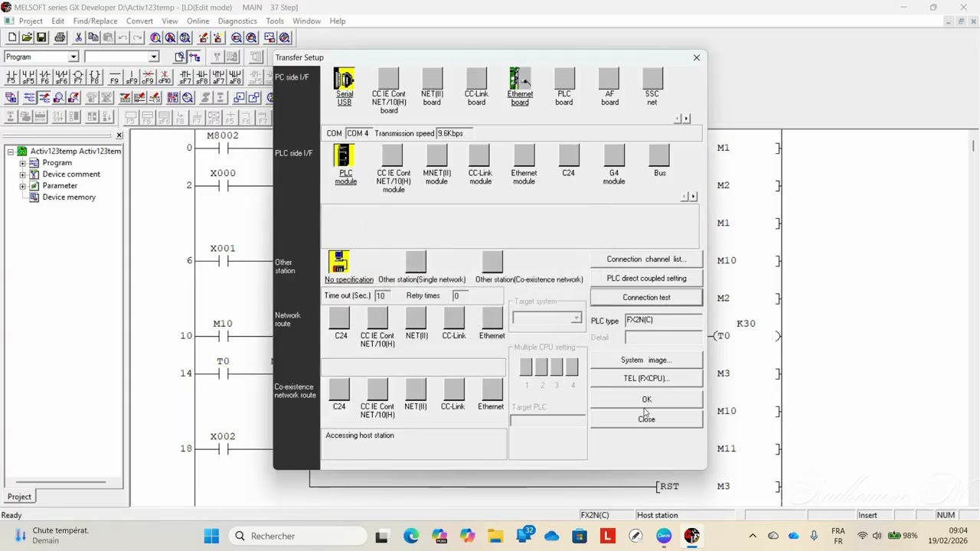980x551 pixels.
Task: Choose PLC module on PLC side
Action: [x=345, y=155]
